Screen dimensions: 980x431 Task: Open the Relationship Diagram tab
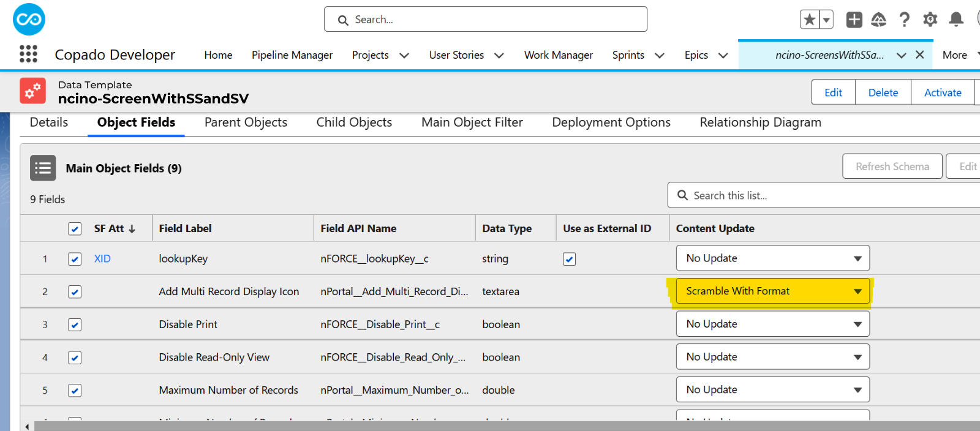click(x=761, y=122)
